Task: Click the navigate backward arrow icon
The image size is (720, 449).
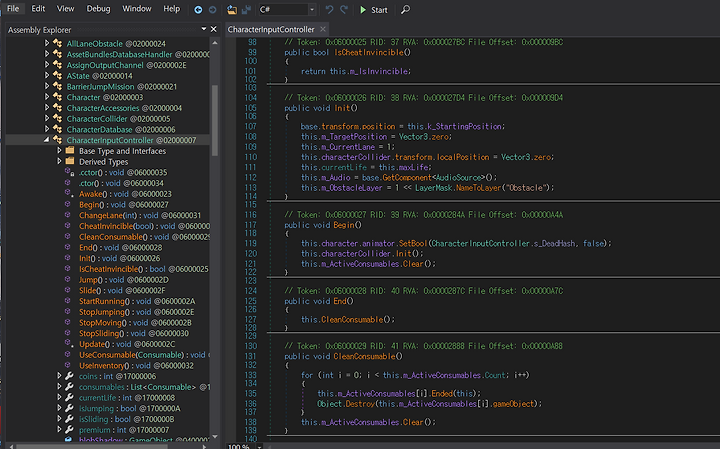Action: click(198, 10)
